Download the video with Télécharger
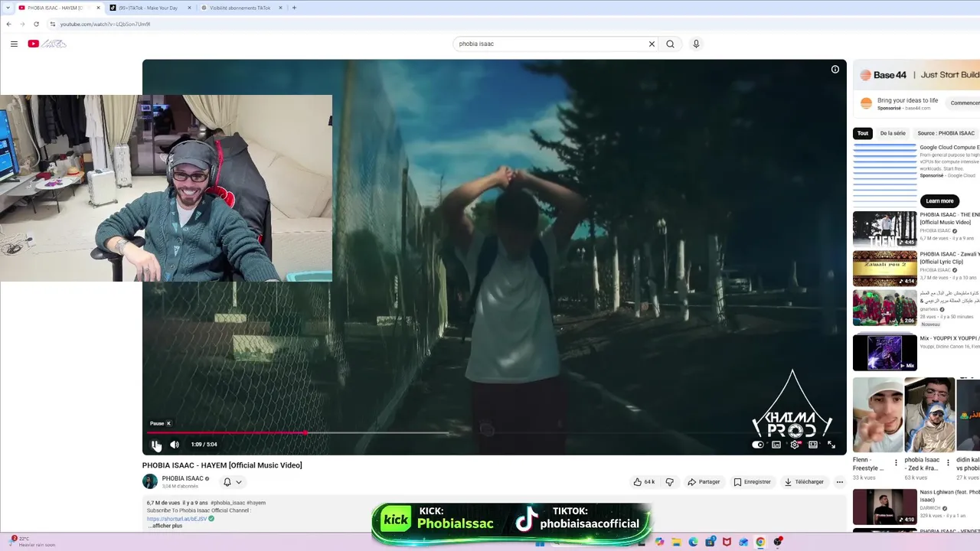This screenshot has width=980, height=551. (x=804, y=482)
